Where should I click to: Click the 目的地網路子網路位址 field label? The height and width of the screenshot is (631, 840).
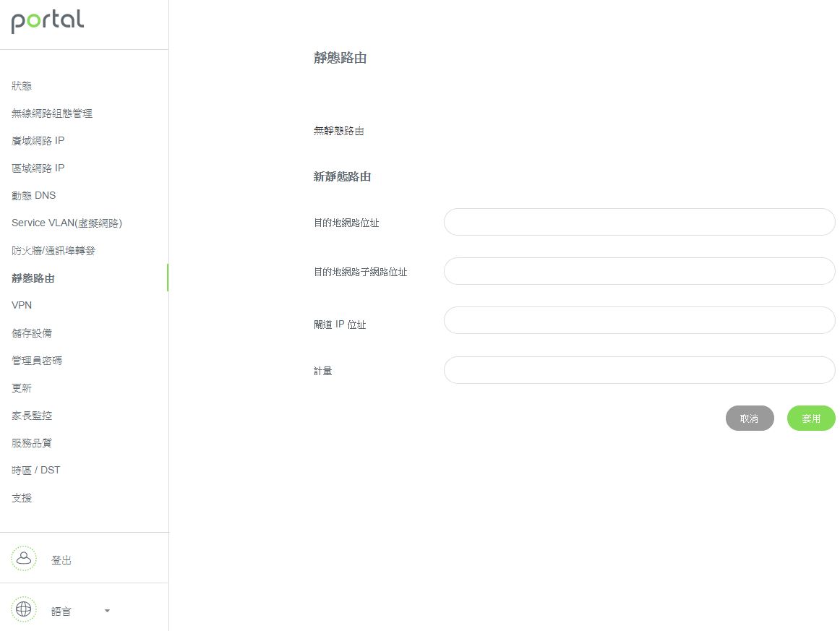click(x=361, y=272)
